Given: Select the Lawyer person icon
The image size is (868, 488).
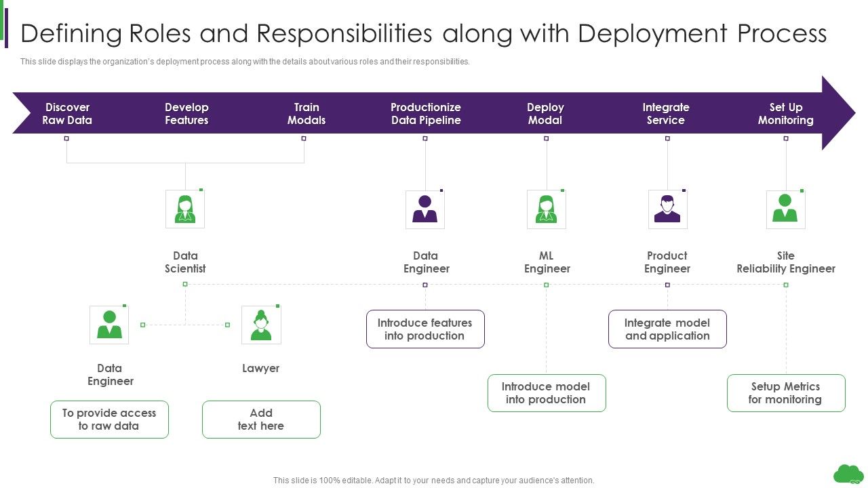Looking at the screenshot, I should pos(261,323).
